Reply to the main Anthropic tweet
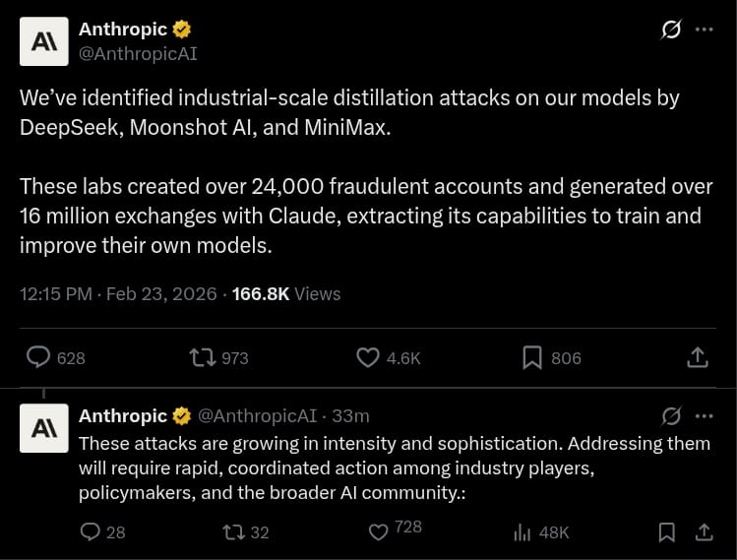Screen dimensions: 737x560 point(38,357)
